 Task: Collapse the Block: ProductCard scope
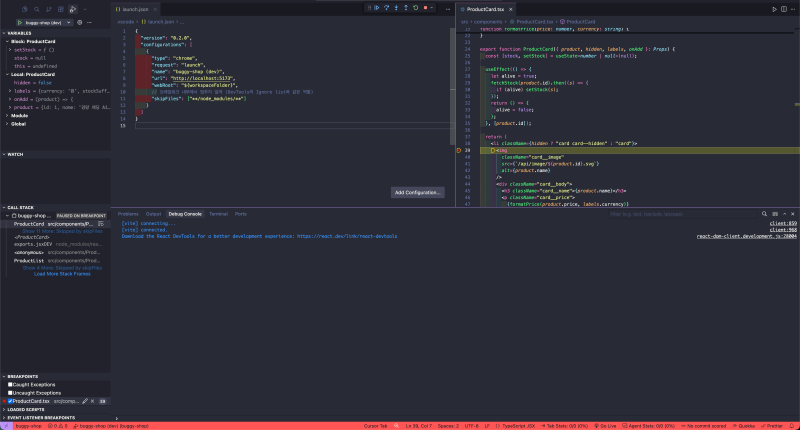[7, 41]
